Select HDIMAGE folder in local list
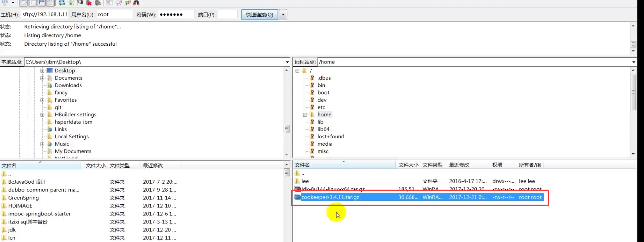Screen dimensions: 644x242 (x=20, y=206)
